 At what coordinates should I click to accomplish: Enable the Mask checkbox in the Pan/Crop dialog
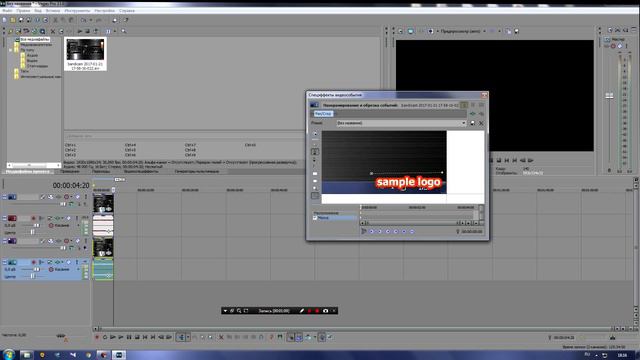pyautogui.click(x=315, y=218)
